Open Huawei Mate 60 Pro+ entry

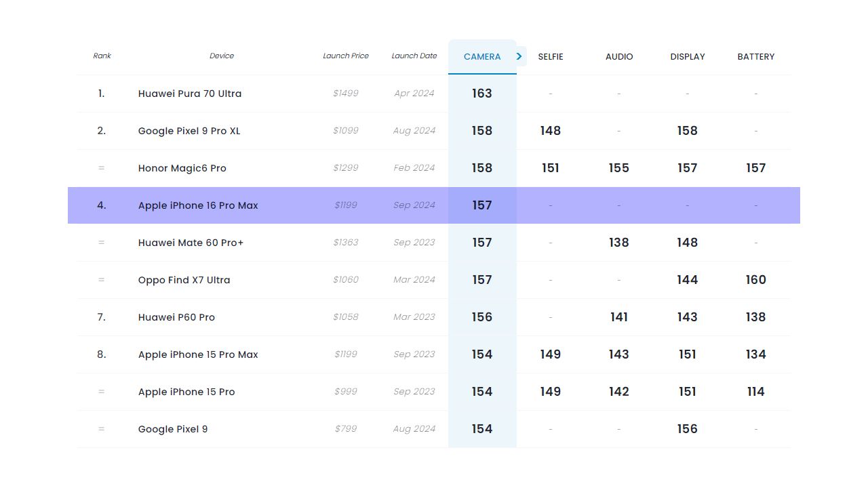coord(191,243)
